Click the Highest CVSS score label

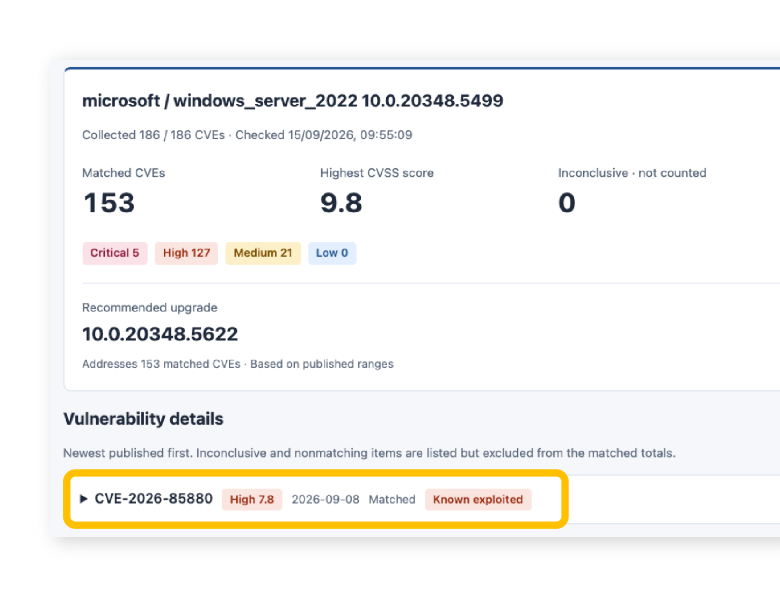377,173
